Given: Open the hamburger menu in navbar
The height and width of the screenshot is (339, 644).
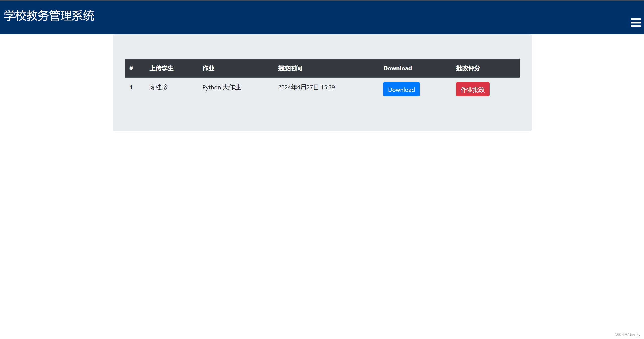Looking at the screenshot, I should 635,23.
